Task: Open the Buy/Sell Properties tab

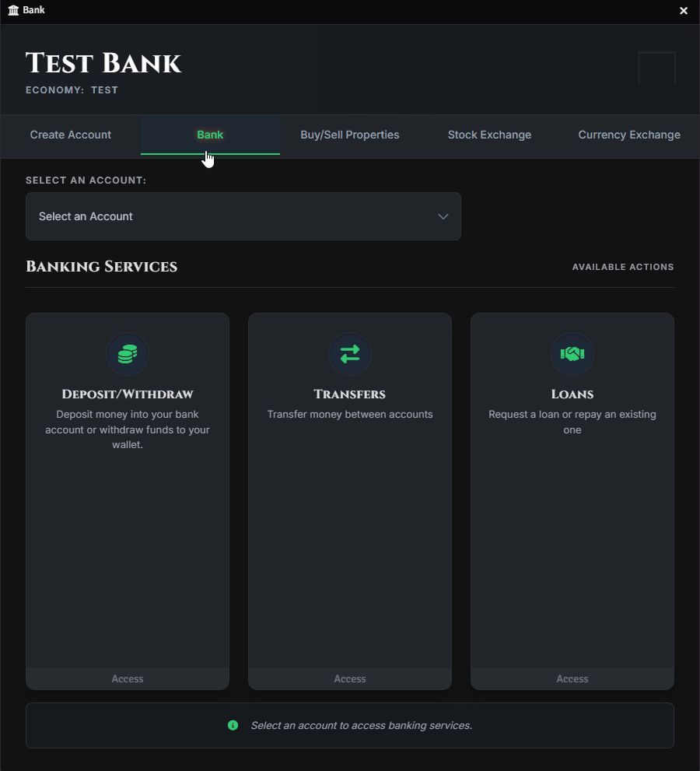Action: [349, 135]
